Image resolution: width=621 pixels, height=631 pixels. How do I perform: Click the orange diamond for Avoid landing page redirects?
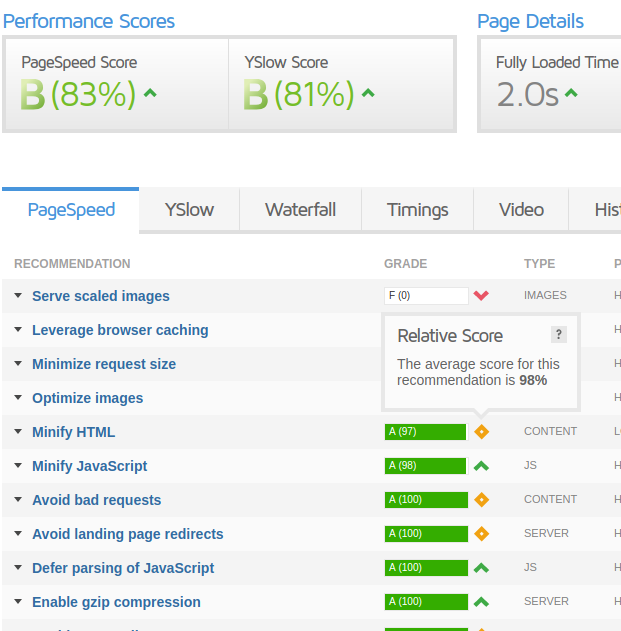tap(481, 534)
